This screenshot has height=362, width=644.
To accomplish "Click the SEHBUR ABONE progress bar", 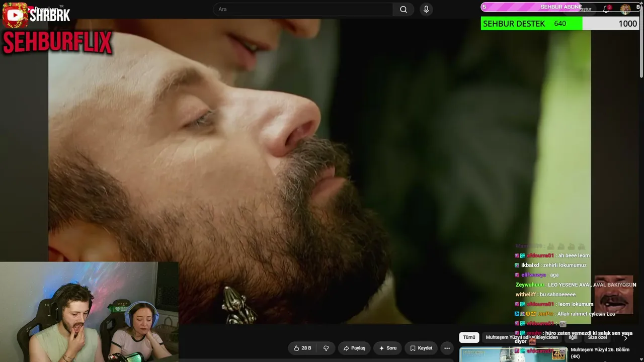I will click(560, 7).
